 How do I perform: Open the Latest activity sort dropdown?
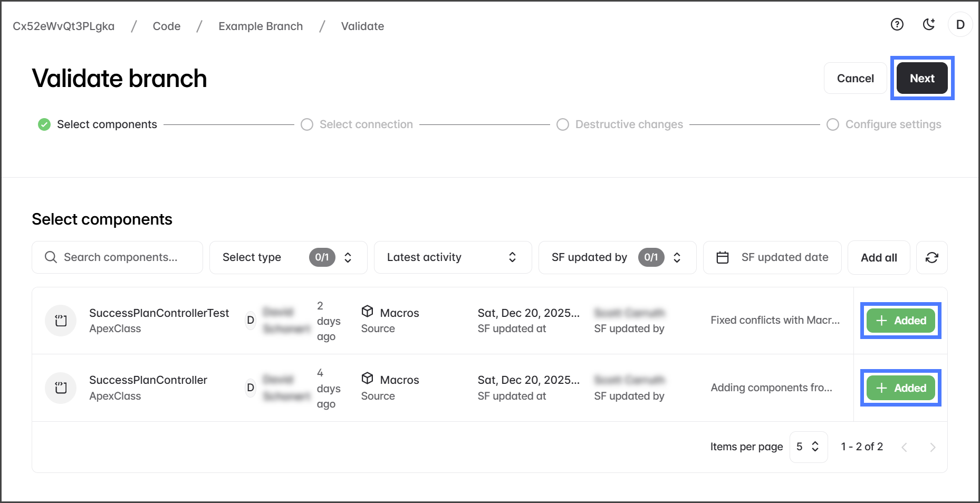coord(452,257)
